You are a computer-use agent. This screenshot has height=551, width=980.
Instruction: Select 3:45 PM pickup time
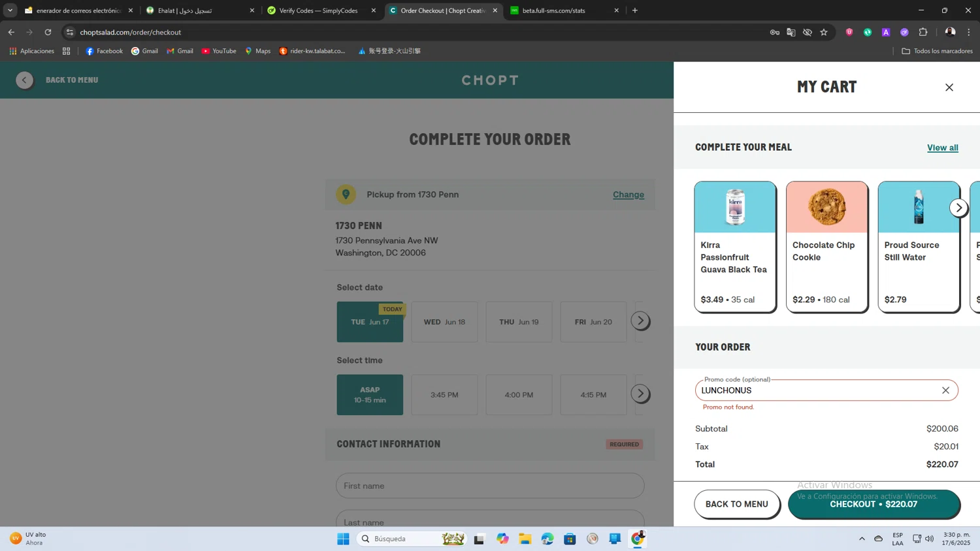[x=444, y=395]
